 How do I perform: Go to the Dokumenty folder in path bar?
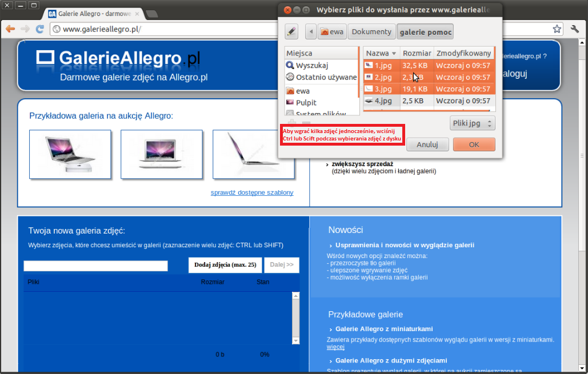[x=371, y=31]
